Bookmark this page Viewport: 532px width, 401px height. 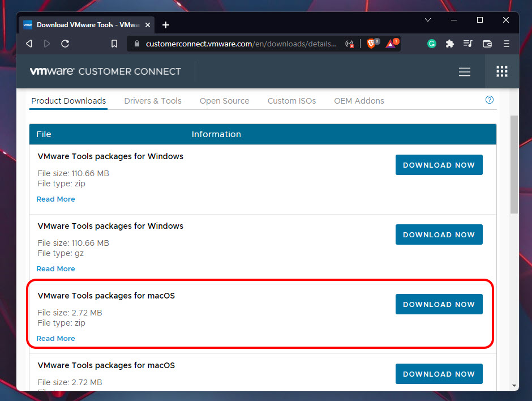[x=114, y=44]
